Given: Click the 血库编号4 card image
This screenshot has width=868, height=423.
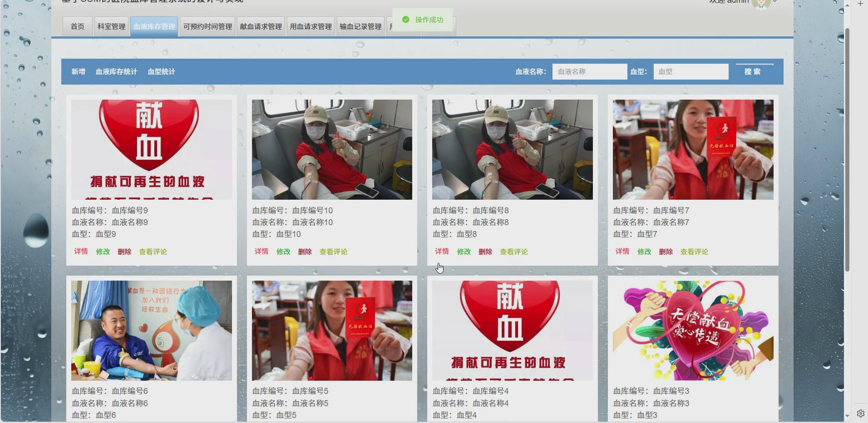Looking at the screenshot, I should tap(513, 330).
